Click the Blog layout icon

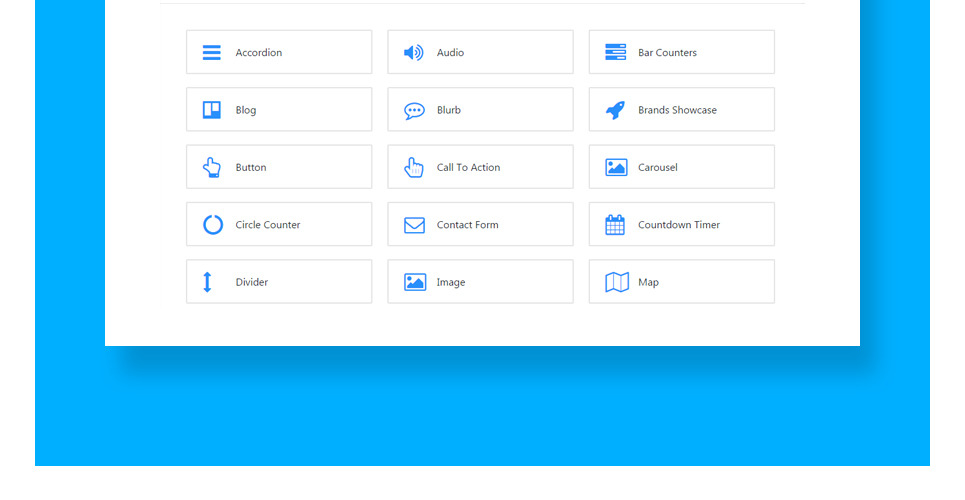coord(212,110)
